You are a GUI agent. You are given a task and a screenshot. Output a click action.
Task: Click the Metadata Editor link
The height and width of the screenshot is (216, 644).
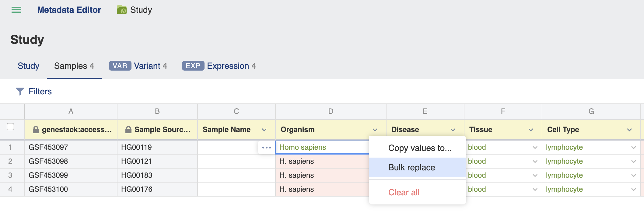click(69, 10)
